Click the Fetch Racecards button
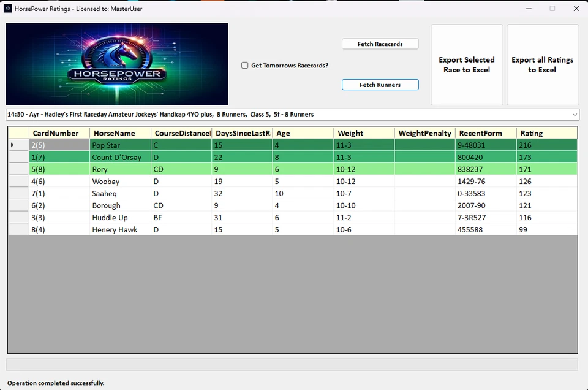This screenshot has height=390, width=588. click(x=380, y=44)
